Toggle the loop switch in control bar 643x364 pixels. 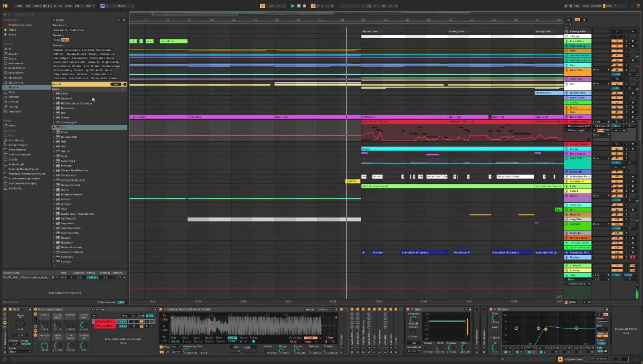[368, 6]
